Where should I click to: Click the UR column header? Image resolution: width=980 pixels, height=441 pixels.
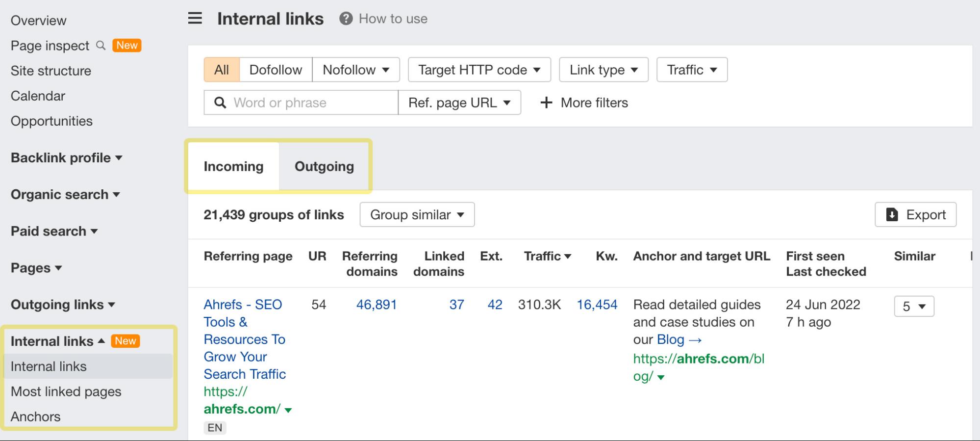pyautogui.click(x=317, y=256)
